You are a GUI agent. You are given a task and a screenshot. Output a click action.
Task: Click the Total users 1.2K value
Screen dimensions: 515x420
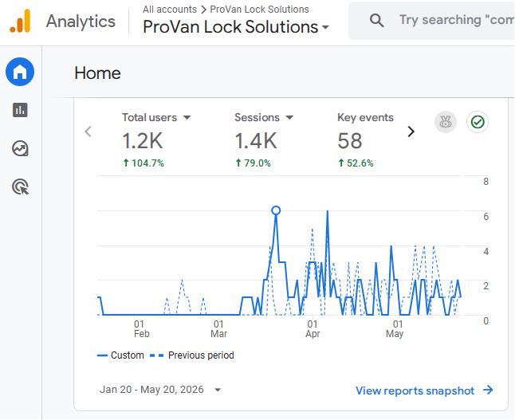point(143,141)
